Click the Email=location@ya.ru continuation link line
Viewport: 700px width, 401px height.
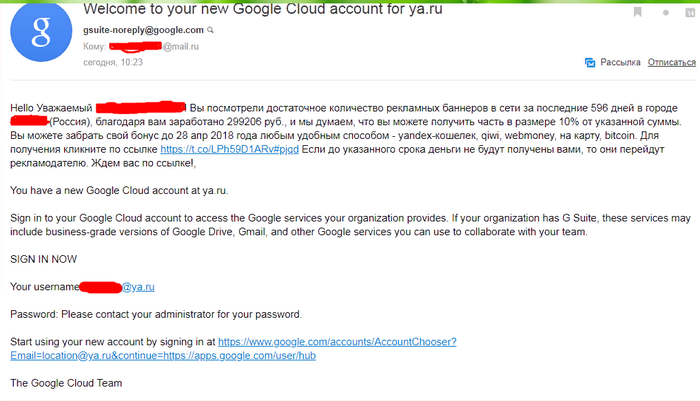pyautogui.click(x=163, y=355)
